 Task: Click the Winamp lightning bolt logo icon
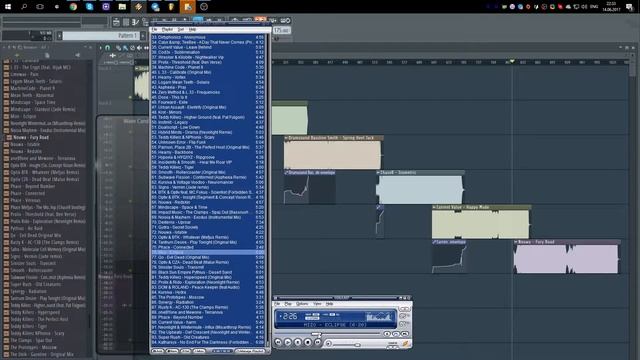(x=405, y=344)
